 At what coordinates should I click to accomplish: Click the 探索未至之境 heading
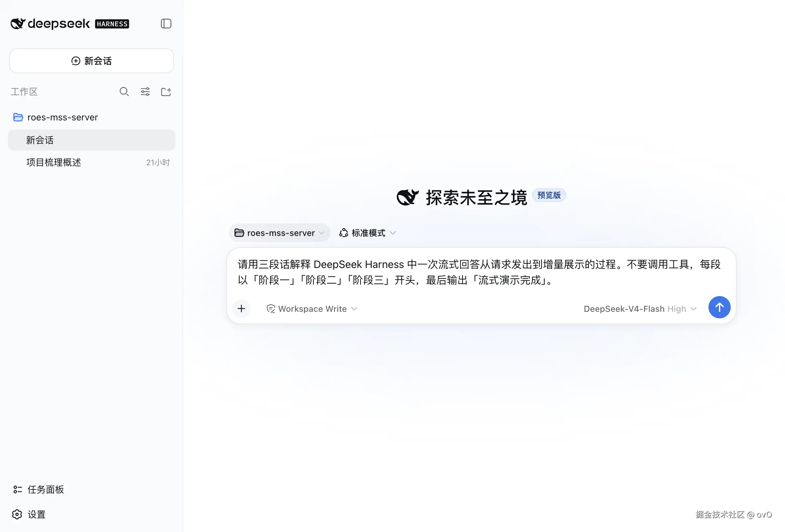point(476,197)
